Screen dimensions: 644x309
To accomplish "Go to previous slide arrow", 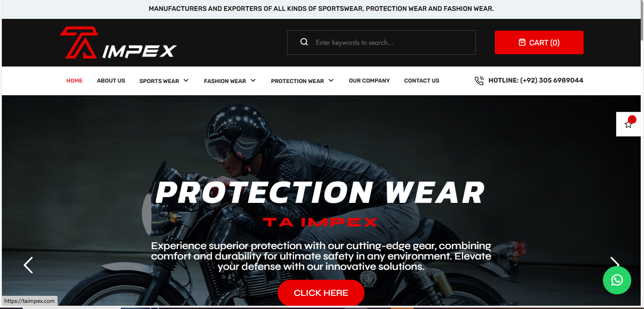I will click(x=28, y=265).
